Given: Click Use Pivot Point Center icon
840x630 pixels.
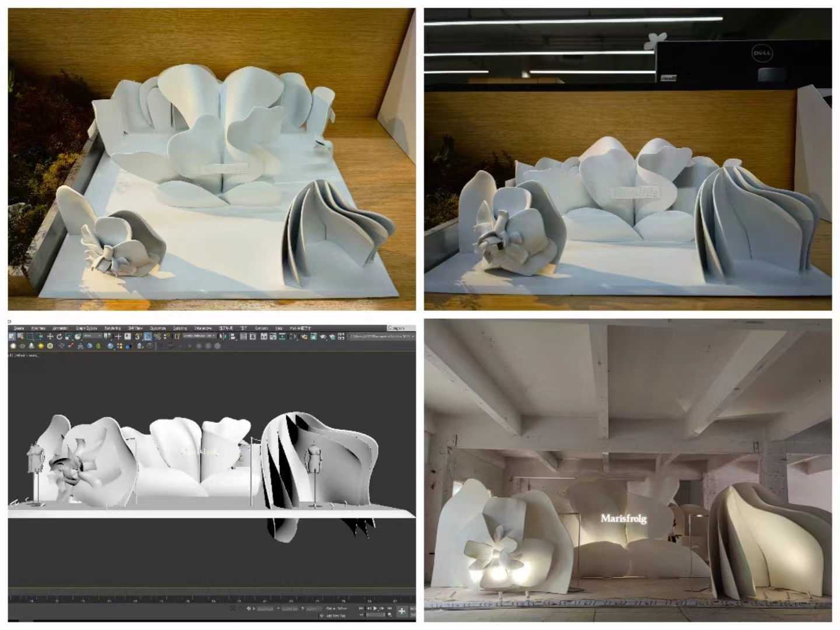Looking at the screenshot, I should click(x=107, y=337).
